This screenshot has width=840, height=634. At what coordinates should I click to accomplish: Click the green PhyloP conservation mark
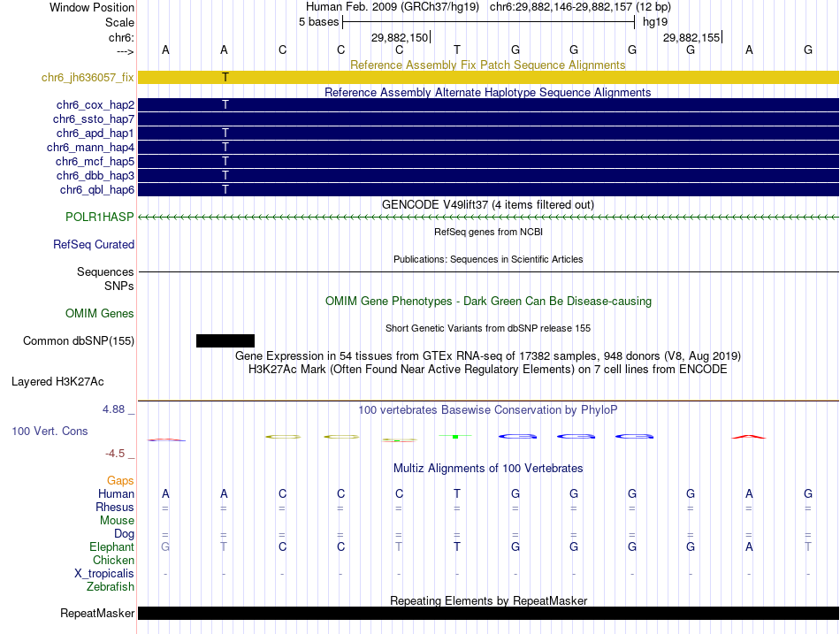click(455, 436)
